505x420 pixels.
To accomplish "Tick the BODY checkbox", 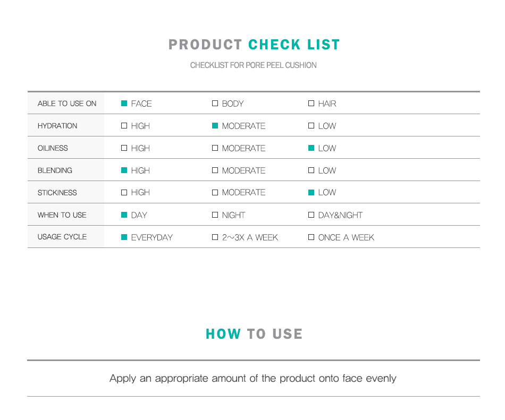I will [215, 104].
